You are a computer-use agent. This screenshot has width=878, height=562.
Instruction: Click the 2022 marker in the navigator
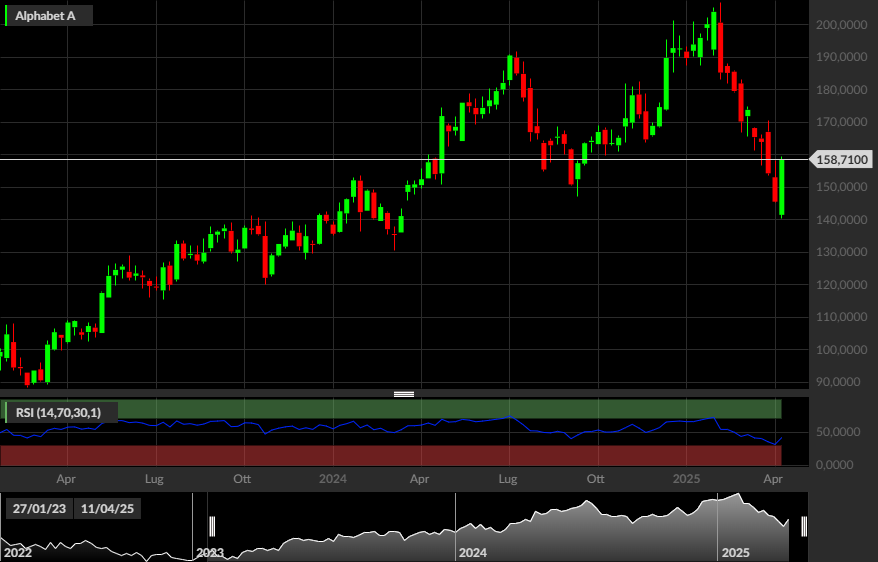tap(17, 553)
